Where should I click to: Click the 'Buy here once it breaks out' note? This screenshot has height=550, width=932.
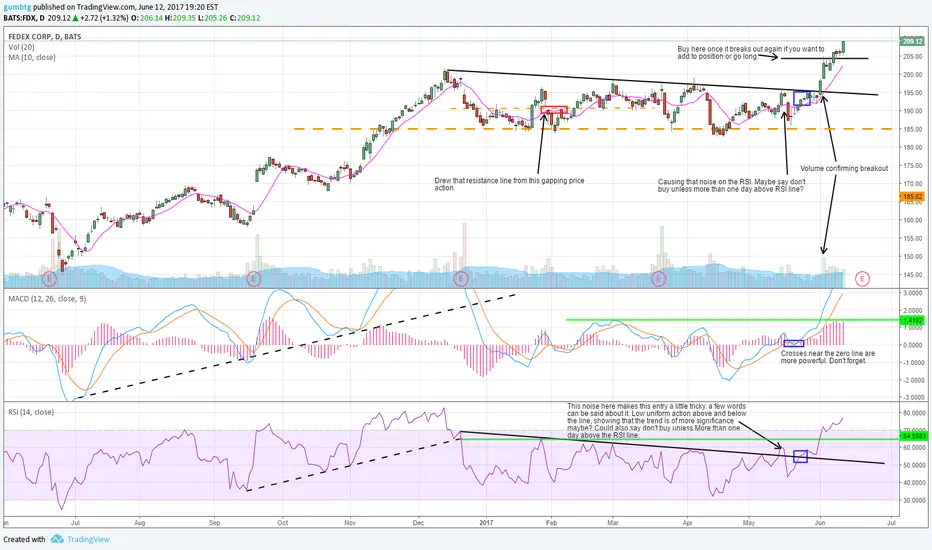point(751,52)
